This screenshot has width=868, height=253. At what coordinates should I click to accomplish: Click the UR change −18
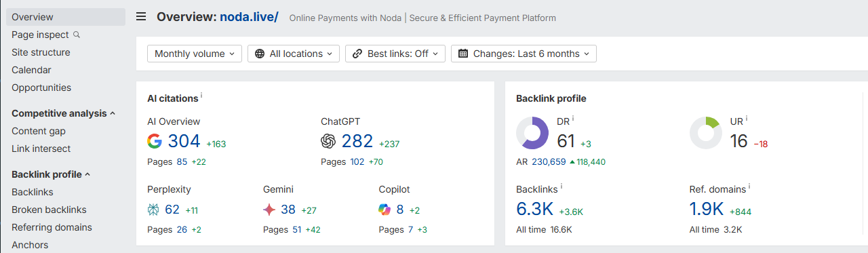(760, 144)
